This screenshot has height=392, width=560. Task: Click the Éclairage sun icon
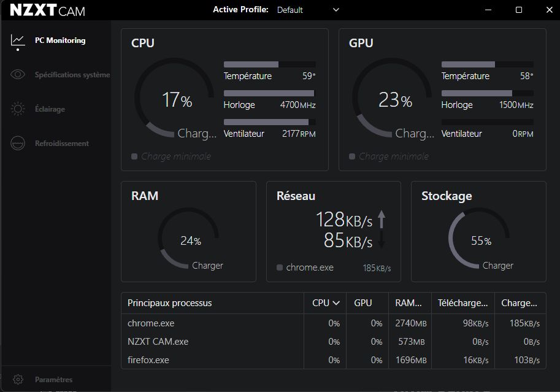tap(18, 109)
